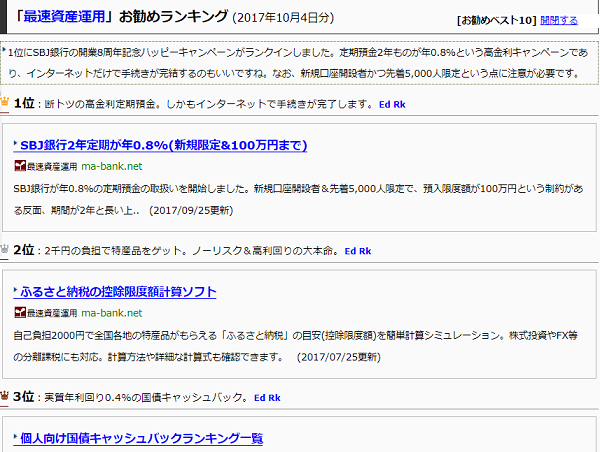This screenshot has width=600, height=452.
Task: Open ふるさと納税の控除限度額計算ソフト link
Action: (x=118, y=292)
